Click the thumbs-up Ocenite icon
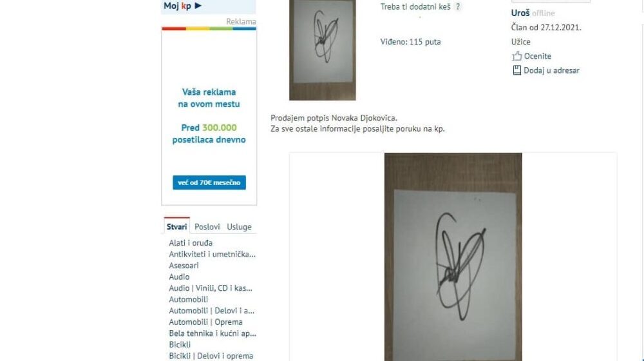The height and width of the screenshot is (361, 644). point(516,56)
